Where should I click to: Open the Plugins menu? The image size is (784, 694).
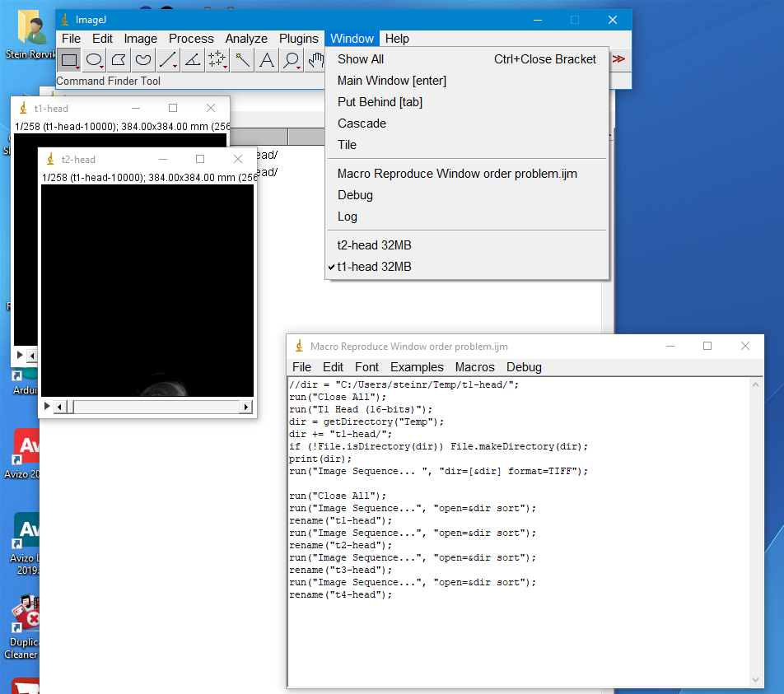(x=298, y=39)
